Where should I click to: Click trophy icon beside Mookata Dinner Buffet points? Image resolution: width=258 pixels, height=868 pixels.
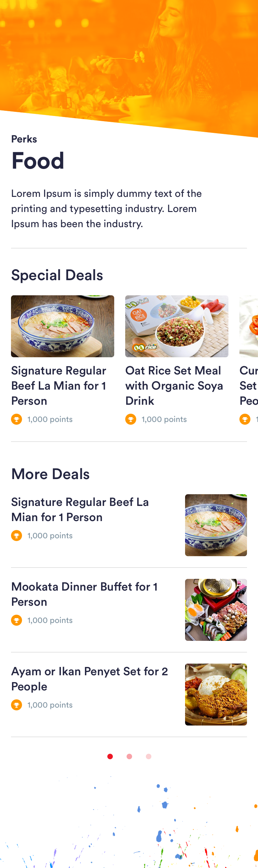pos(17,620)
